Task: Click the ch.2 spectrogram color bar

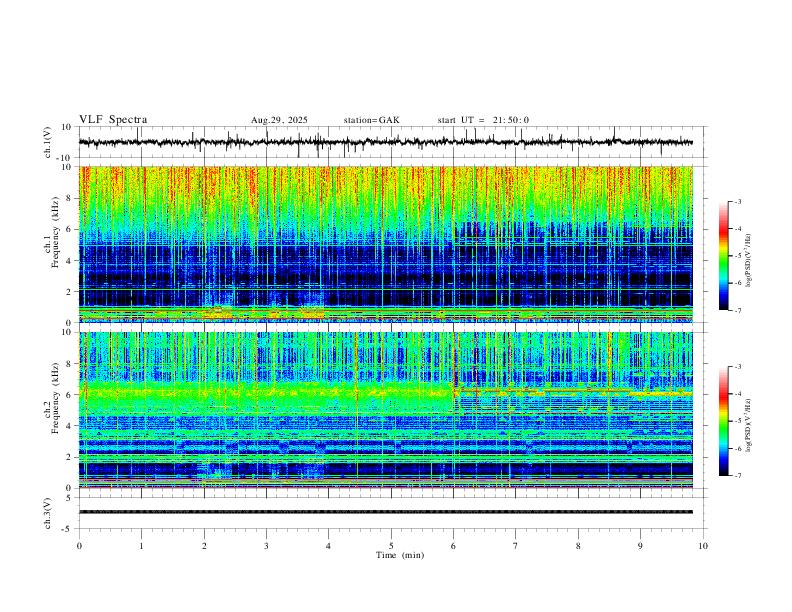Action: [723, 421]
